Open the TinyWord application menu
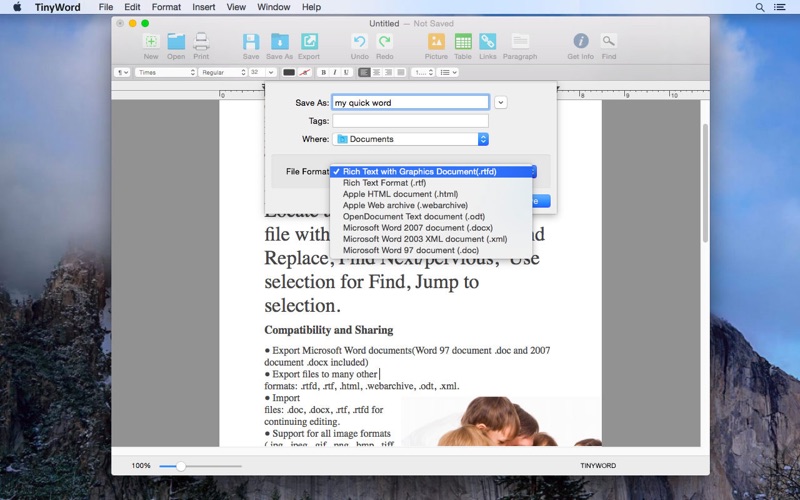 (x=58, y=7)
